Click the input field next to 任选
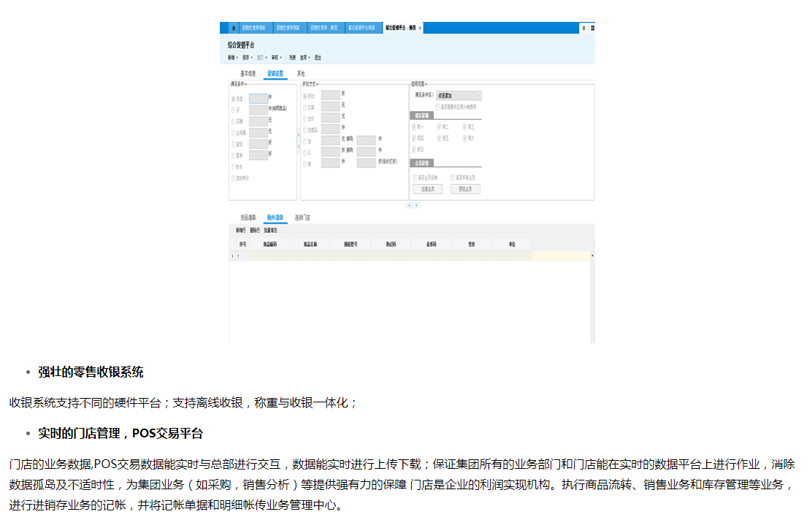 coord(258,97)
